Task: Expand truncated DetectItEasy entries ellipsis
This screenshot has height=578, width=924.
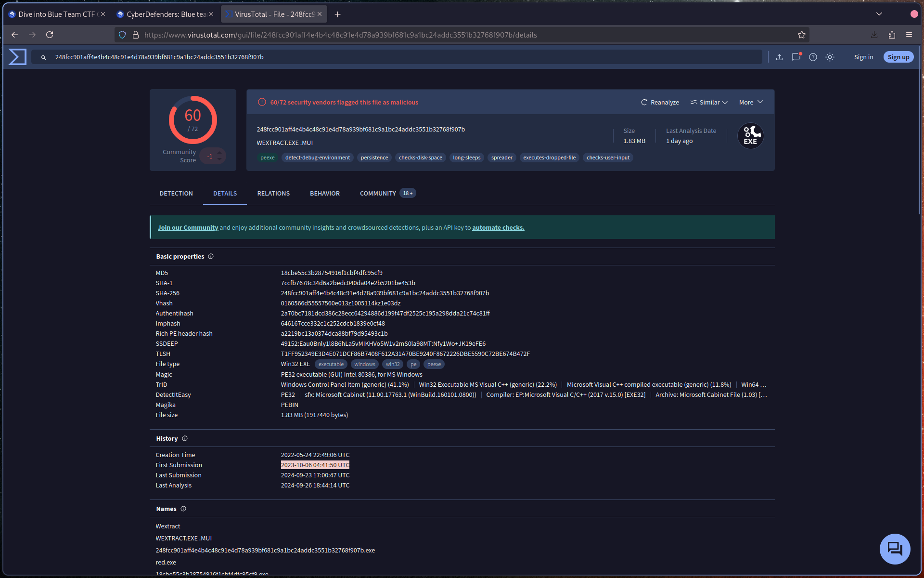Action: click(763, 394)
